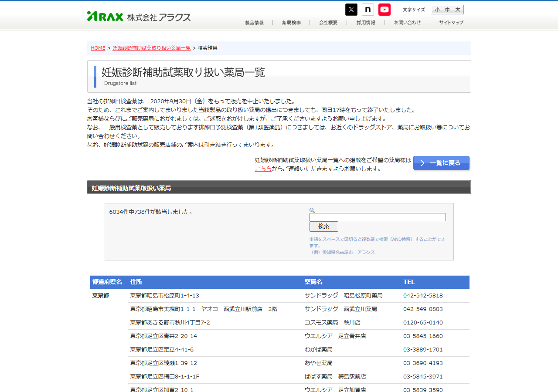Image resolution: width=558 pixels, height=392 pixels.
Task: Select phone number 042-549-0803
Action: (x=423, y=309)
